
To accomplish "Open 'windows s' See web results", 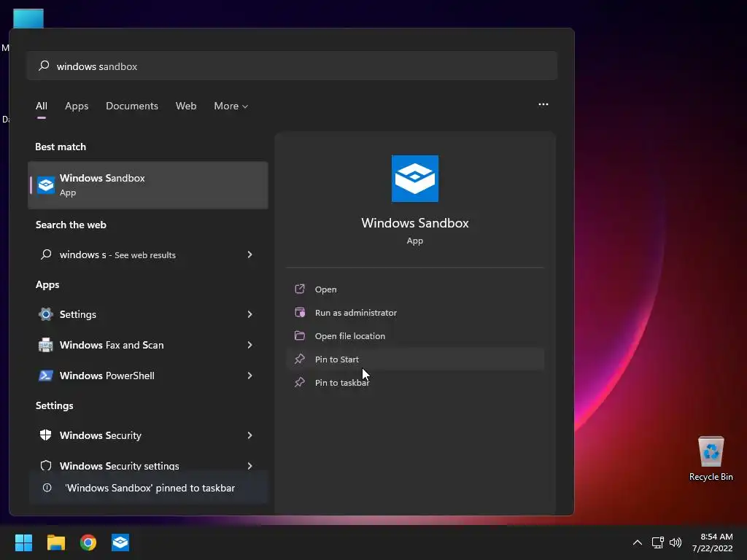I will [x=147, y=254].
